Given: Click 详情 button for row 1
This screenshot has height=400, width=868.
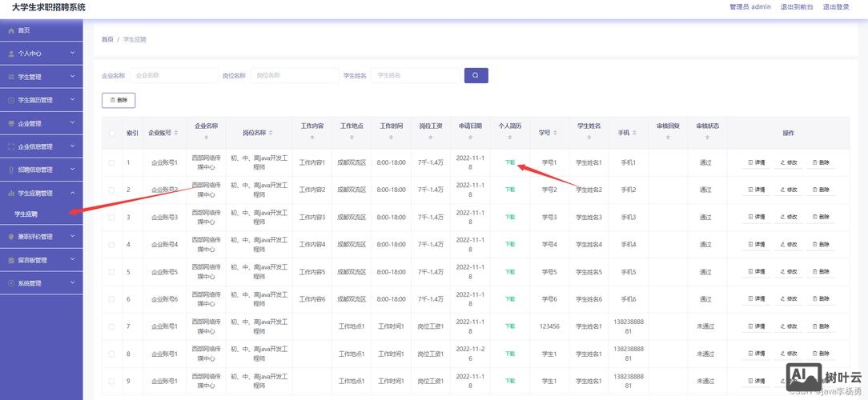Looking at the screenshot, I should click(756, 163).
